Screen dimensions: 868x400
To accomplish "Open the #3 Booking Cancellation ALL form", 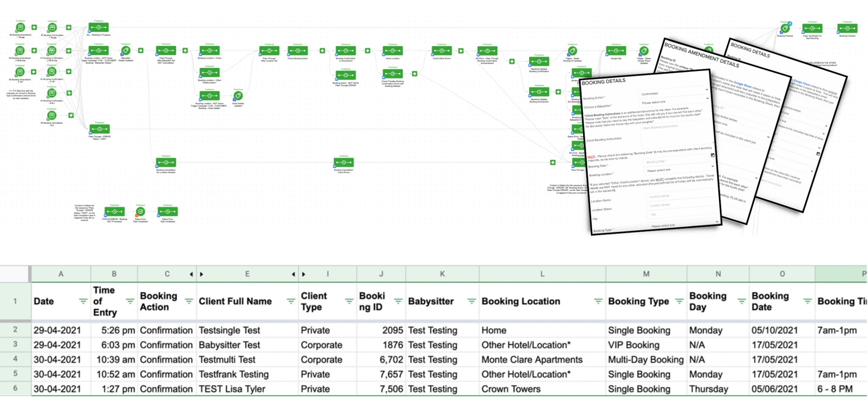I will pyautogui.click(x=52, y=115).
